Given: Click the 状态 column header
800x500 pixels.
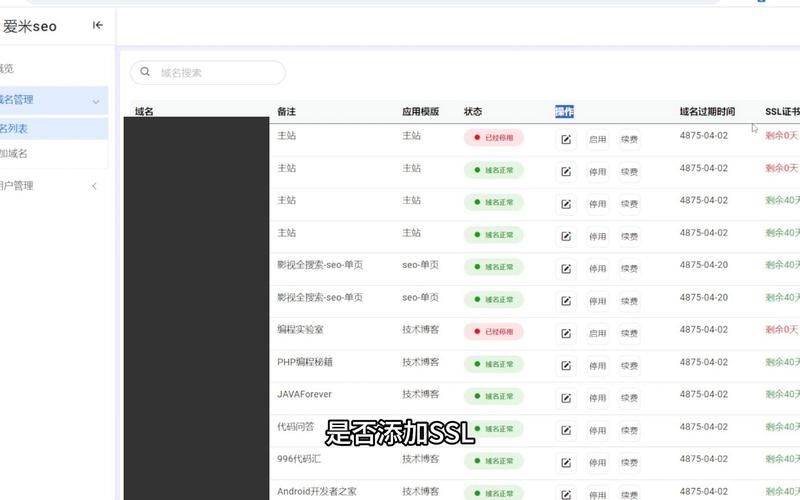Looking at the screenshot, I should pyautogui.click(x=473, y=111).
